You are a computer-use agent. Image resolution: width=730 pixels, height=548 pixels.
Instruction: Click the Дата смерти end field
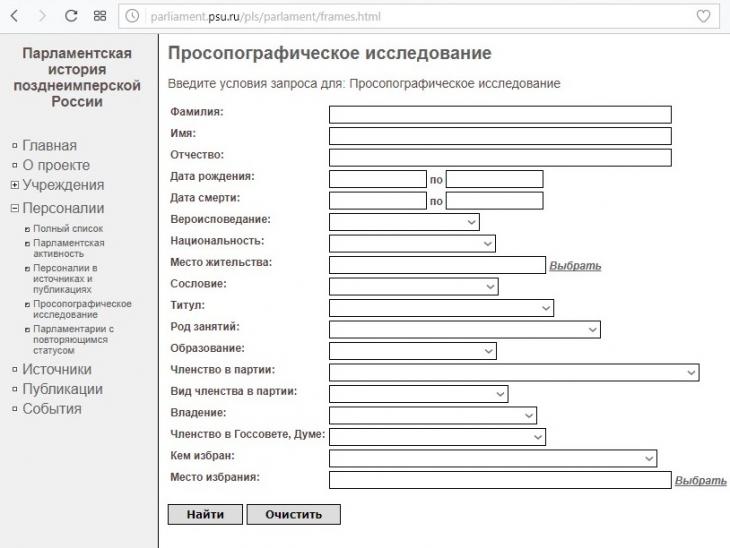click(x=494, y=201)
